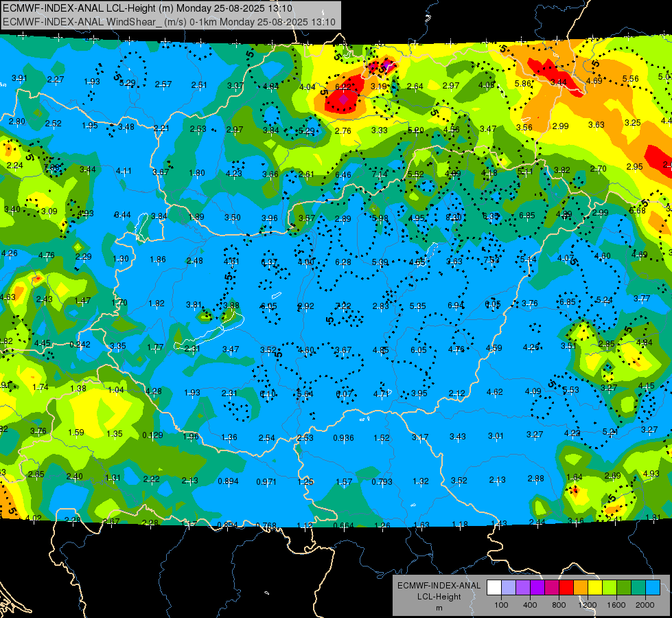Click the legend title 'ECMWF-INDEX-ANAL'
Viewport: 672px width, 618px height.
click(x=439, y=586)
